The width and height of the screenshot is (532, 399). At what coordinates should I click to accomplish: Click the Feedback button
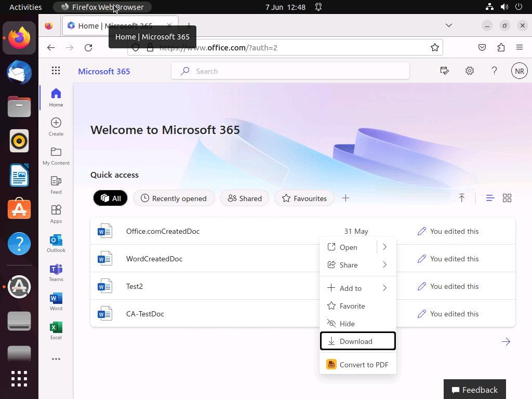[474, 390]
